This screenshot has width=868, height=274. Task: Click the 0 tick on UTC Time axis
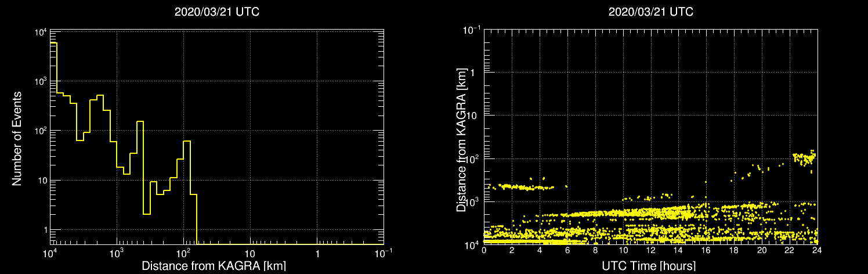click(484, 250)
